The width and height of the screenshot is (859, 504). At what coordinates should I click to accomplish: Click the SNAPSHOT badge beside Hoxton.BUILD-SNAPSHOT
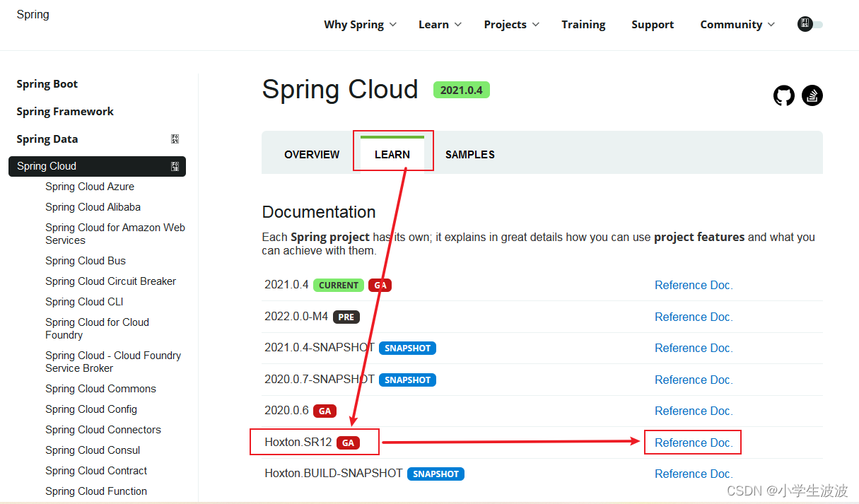click(436, 474)
